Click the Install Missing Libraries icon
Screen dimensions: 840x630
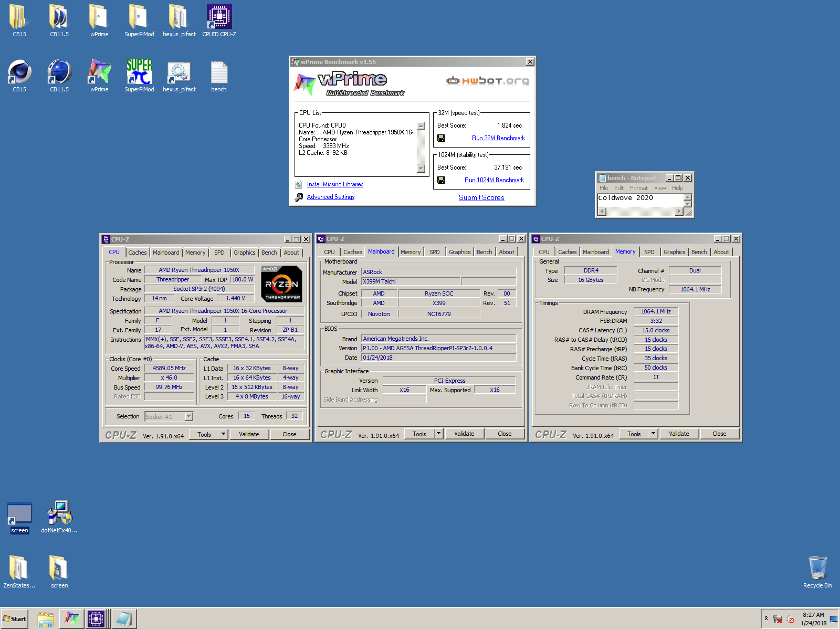299,184
